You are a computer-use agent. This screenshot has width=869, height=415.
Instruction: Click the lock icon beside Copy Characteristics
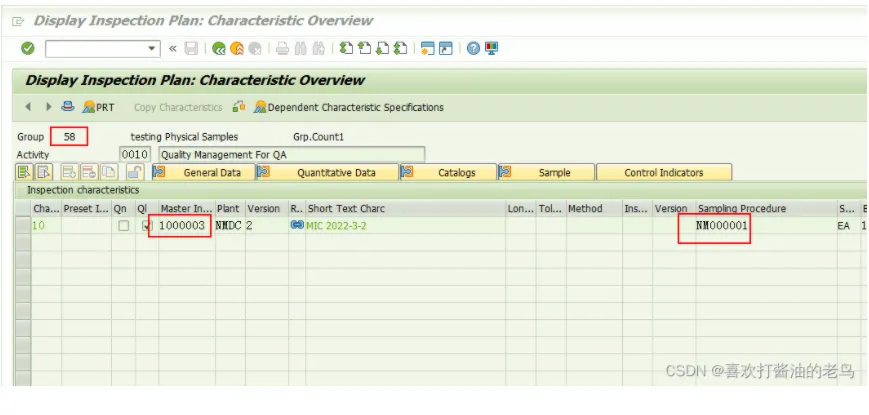(239, 106)
